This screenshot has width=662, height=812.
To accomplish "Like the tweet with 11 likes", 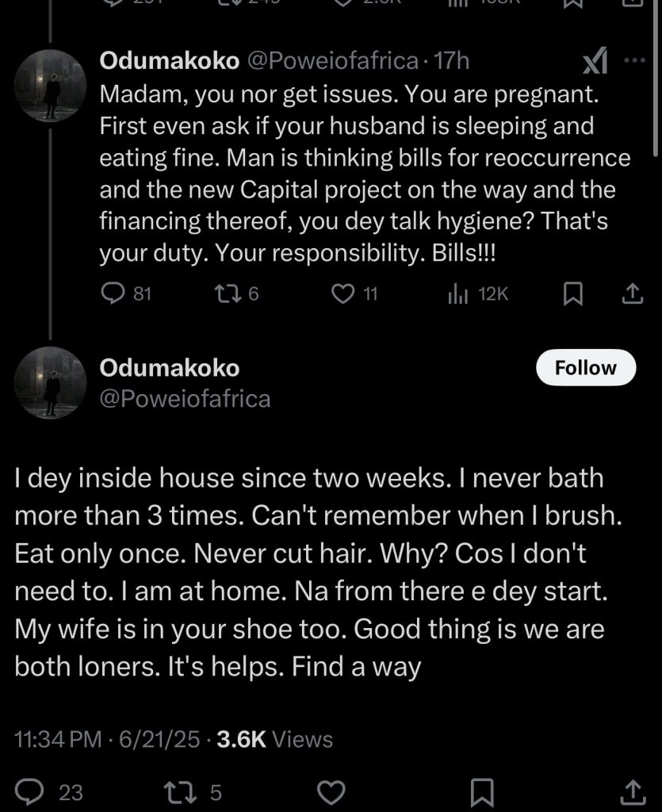I will (x=342, y=294).
